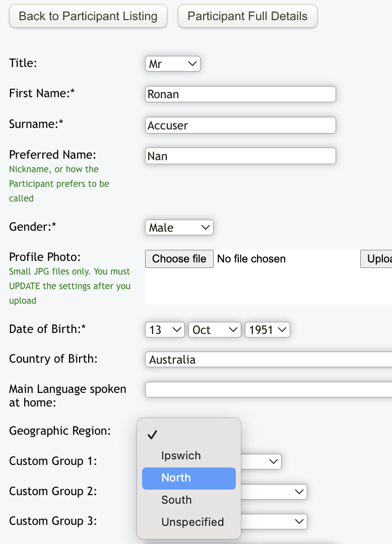This screenshot has height=544, width=392.
Task: Choose Ipswich from region list
Action: click(x=181, y=456)
